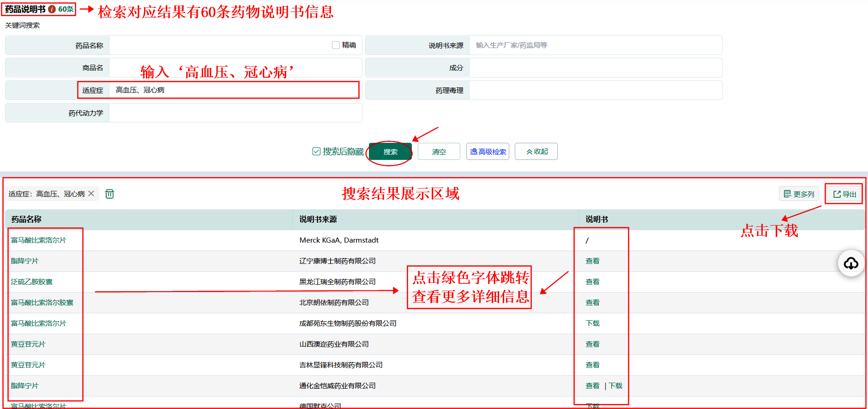Click the 药品名称 column header
868x409 pixels.
(26, 220)
